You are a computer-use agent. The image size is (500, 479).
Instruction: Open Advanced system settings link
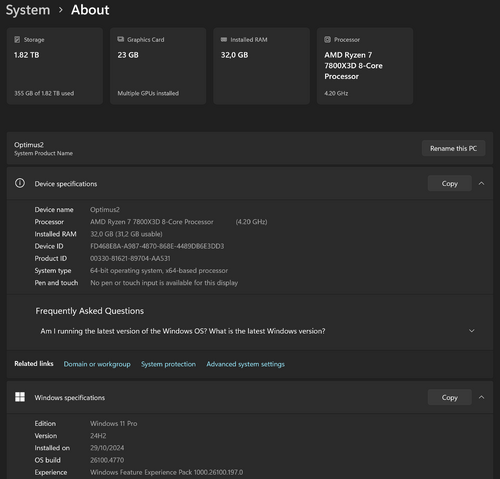pos(246,364)
